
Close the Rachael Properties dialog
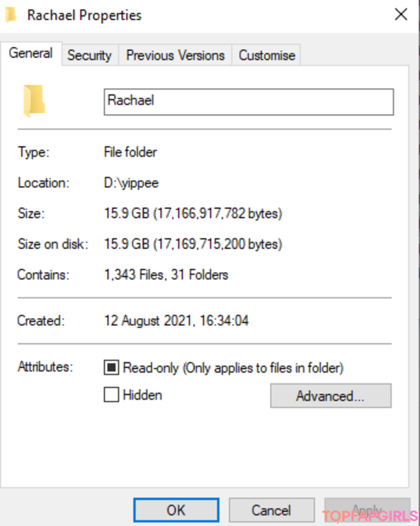[x=401, y=15]
